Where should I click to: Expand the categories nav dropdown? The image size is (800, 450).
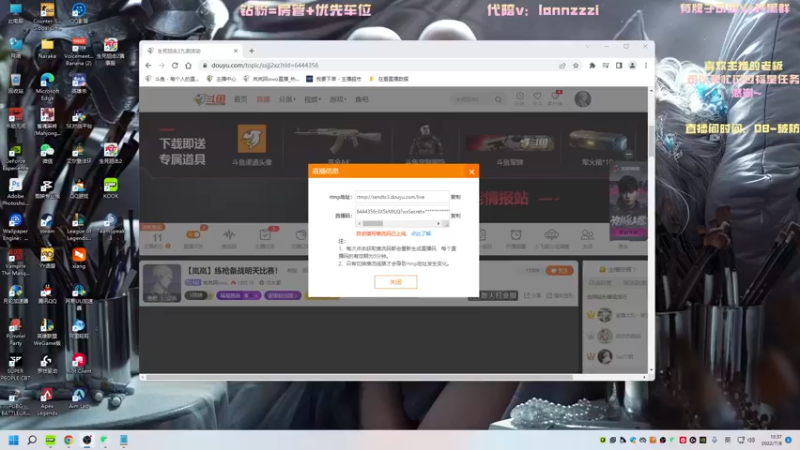click(x=287, y=99)
